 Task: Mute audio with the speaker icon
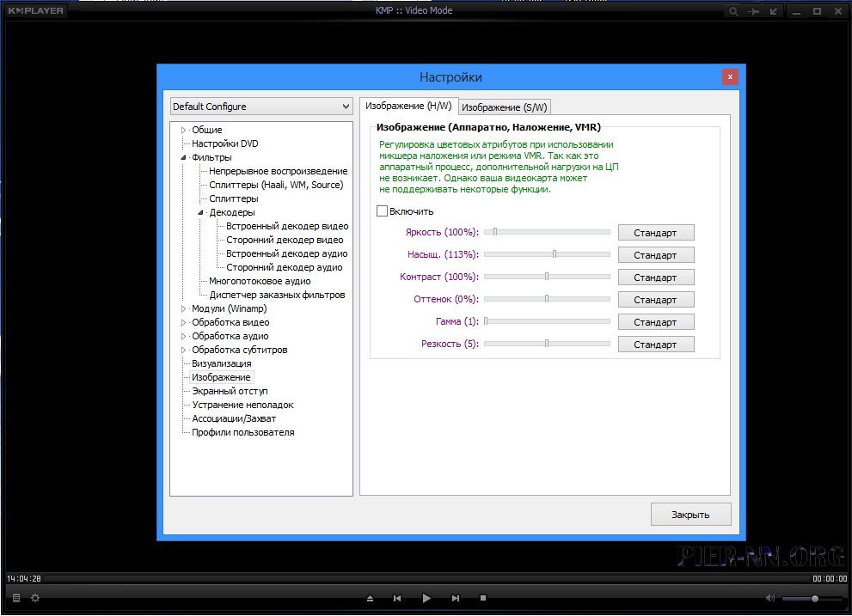click(x=770, y=598)
